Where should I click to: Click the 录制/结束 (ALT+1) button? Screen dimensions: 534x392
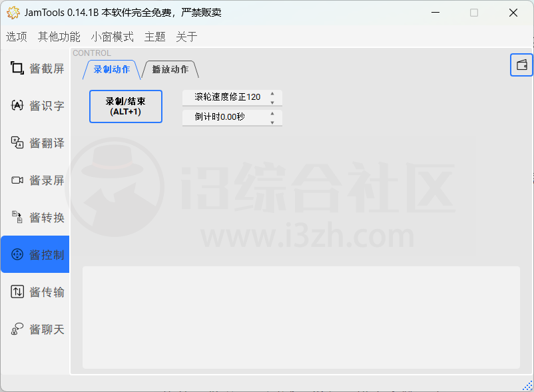coord(126,106)
